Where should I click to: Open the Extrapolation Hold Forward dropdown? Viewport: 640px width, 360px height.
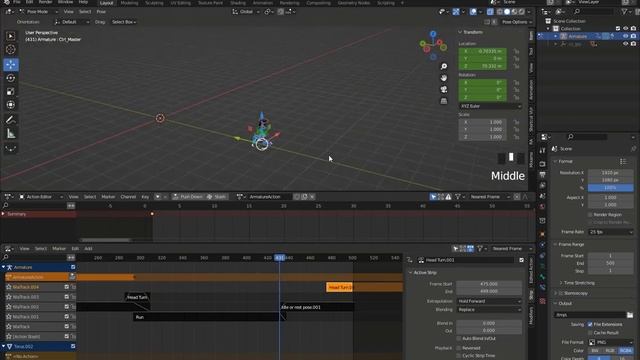pos(489,301)
